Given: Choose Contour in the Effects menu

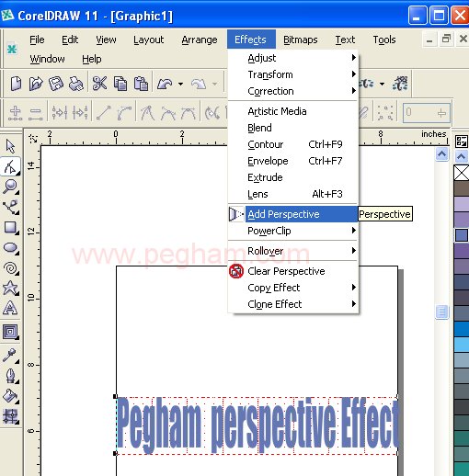Looking at the screenshot, I should pyautogui.click(x=293, y=144).
